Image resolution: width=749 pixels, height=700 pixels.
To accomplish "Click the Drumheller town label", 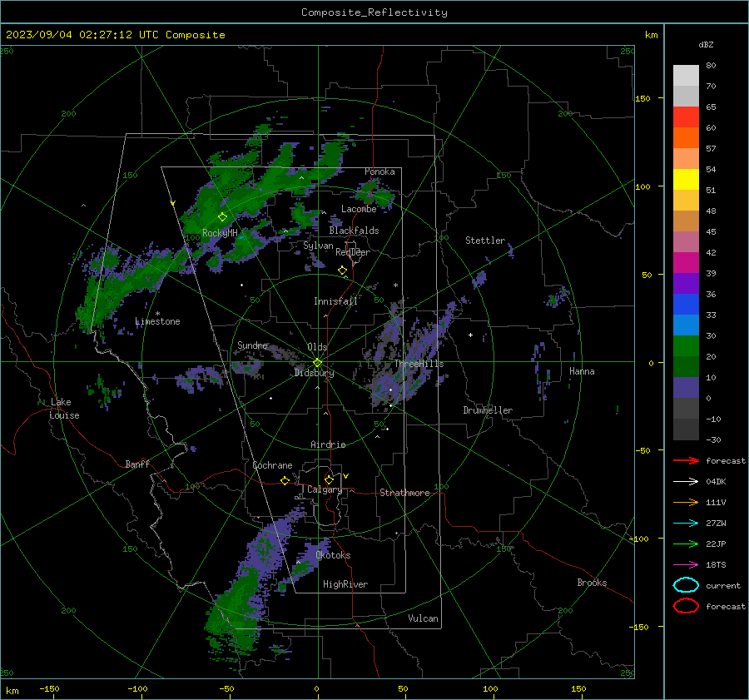I will (488, 410).
